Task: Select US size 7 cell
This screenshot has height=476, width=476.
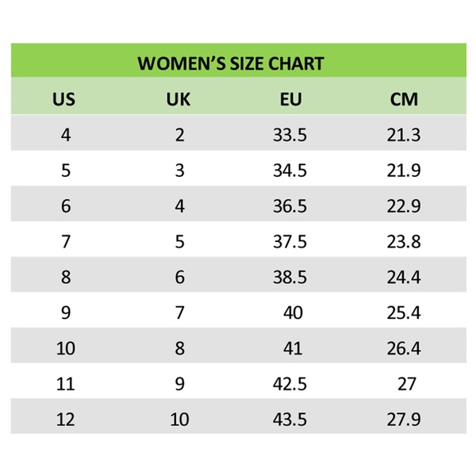Action: (66, 242)
